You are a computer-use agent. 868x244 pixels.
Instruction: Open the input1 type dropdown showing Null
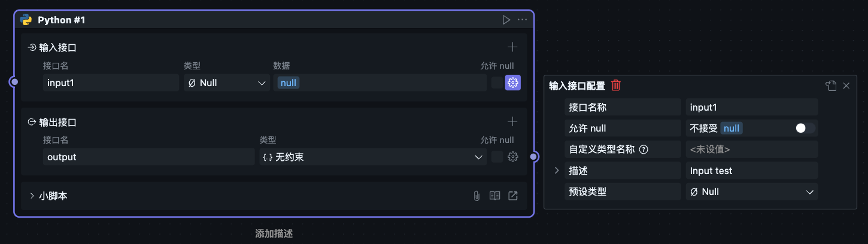coord(226,83)
